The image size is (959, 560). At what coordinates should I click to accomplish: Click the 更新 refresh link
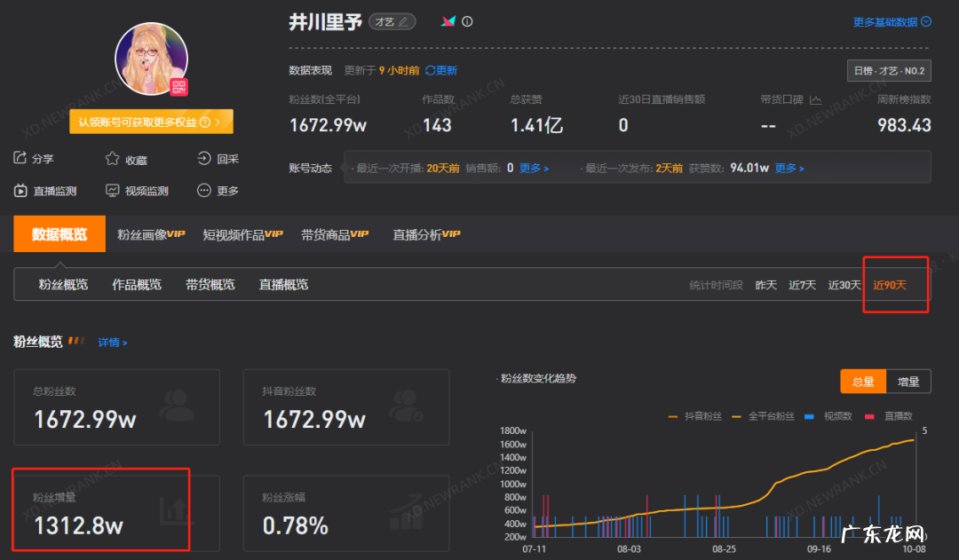(441, 70)
